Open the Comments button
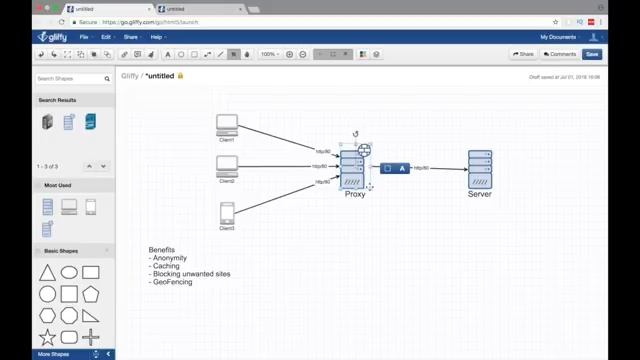 560,54
